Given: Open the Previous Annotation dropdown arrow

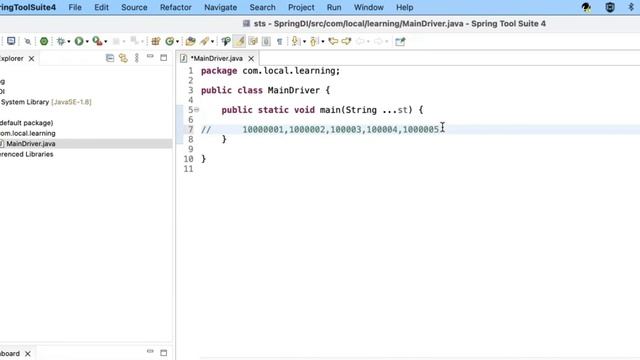Looking at the screenshot, I should [322, 42].
